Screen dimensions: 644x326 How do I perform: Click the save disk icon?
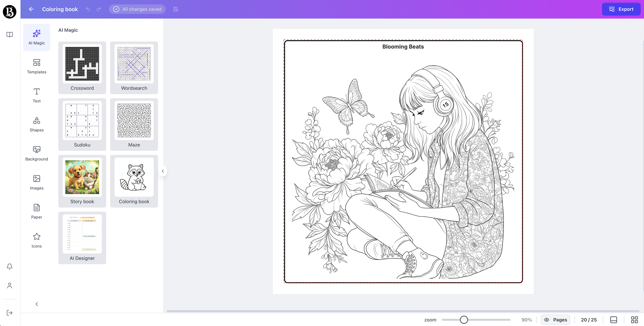point(176,9)
